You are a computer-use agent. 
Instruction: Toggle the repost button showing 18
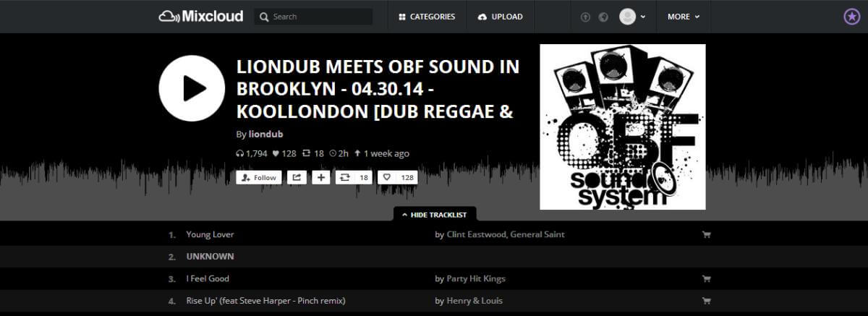tap(354, 177)
